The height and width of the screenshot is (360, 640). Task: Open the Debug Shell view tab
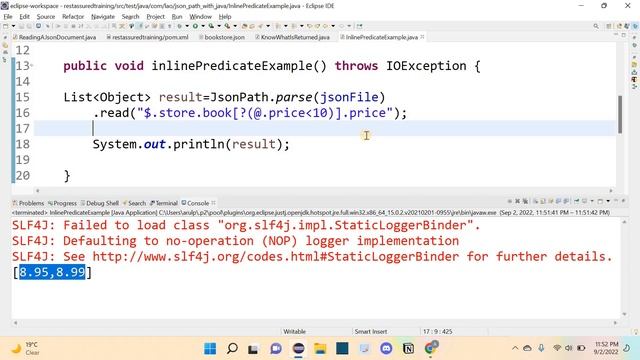(100, 203)
